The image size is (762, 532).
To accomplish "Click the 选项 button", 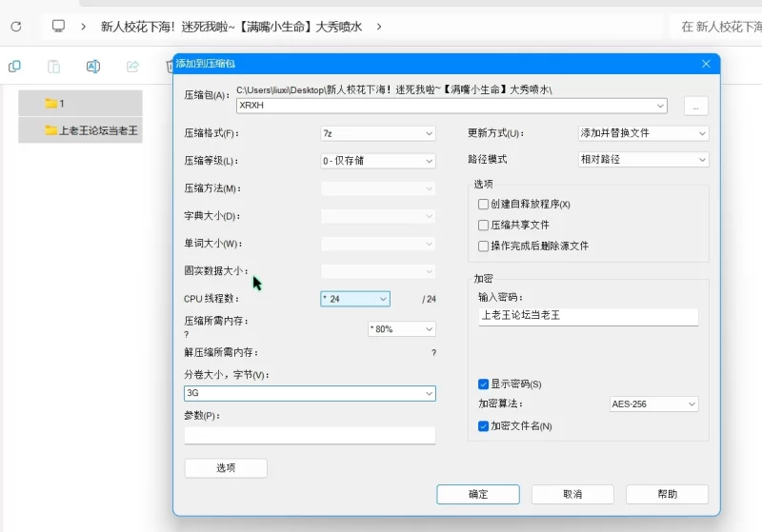I will 226,468.
